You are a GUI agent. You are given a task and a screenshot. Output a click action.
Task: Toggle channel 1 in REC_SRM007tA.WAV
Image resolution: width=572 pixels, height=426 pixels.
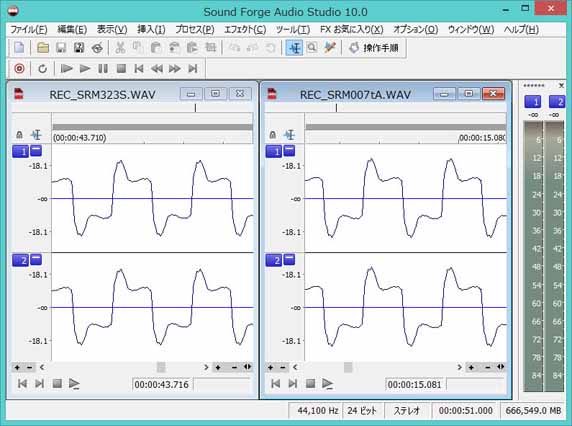pyautogui.click(x=274, y=151)
